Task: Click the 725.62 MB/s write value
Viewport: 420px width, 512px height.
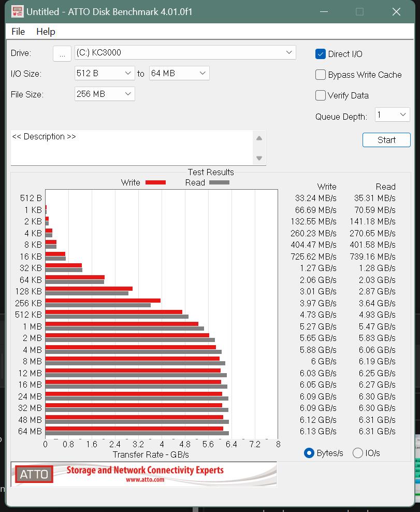Action: [314, 257]
